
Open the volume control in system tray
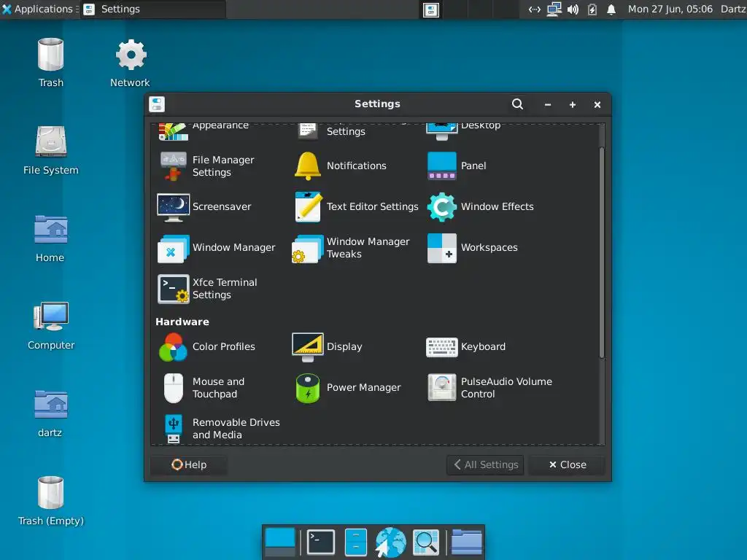pyautogui.click(x=573, y=9)
